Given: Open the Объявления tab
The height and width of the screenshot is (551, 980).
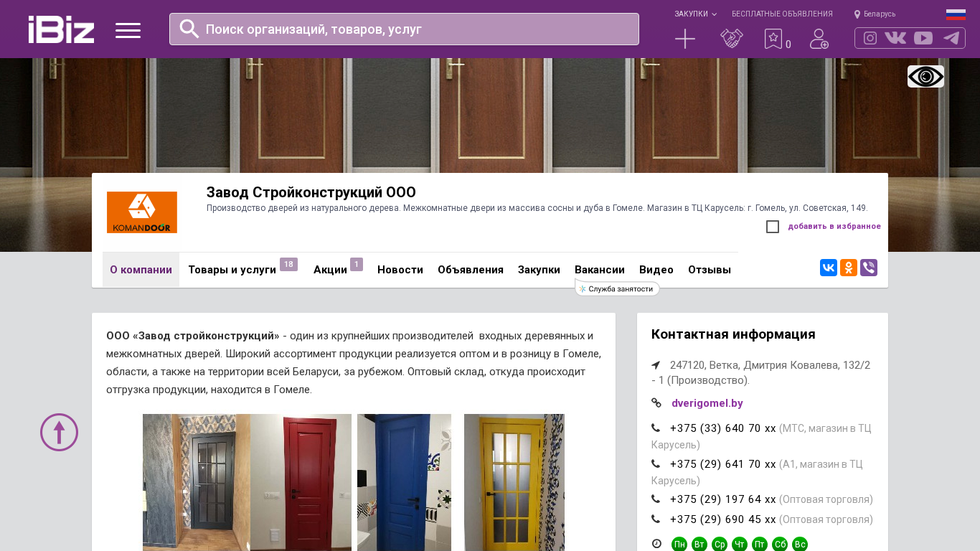Looking at the screenshot, I should point(471,270).
